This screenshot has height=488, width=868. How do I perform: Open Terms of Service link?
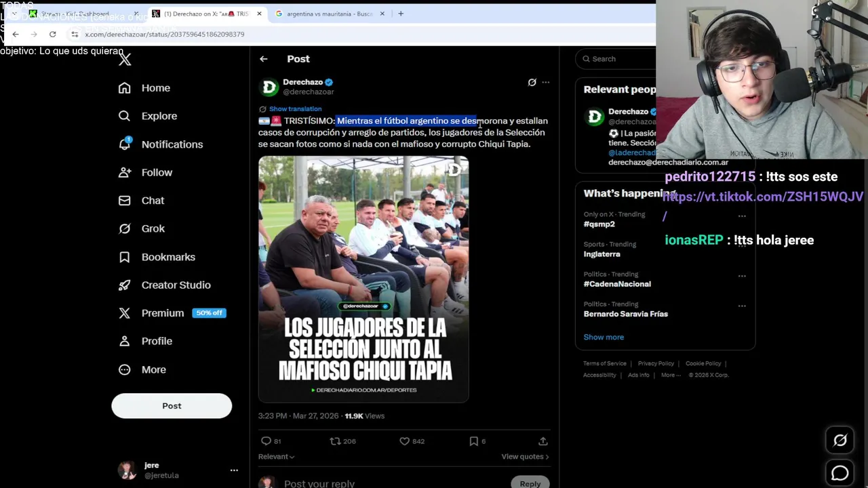604,364
